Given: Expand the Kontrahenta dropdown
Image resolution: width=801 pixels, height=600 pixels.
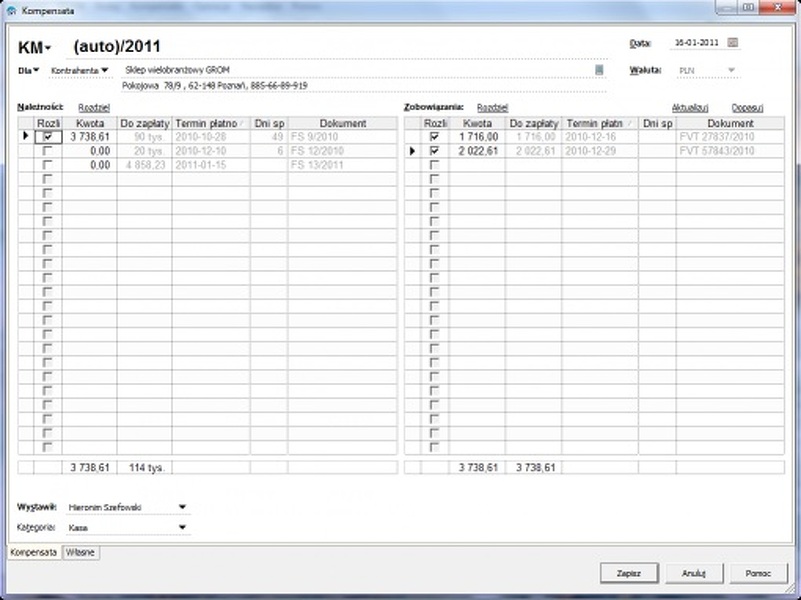Looking at the screenshot, I should 104,70.
